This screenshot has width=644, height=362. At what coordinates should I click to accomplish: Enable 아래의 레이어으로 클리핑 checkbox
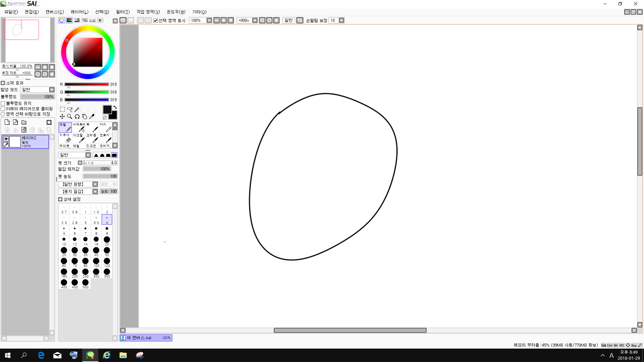(x=3, y=109)
